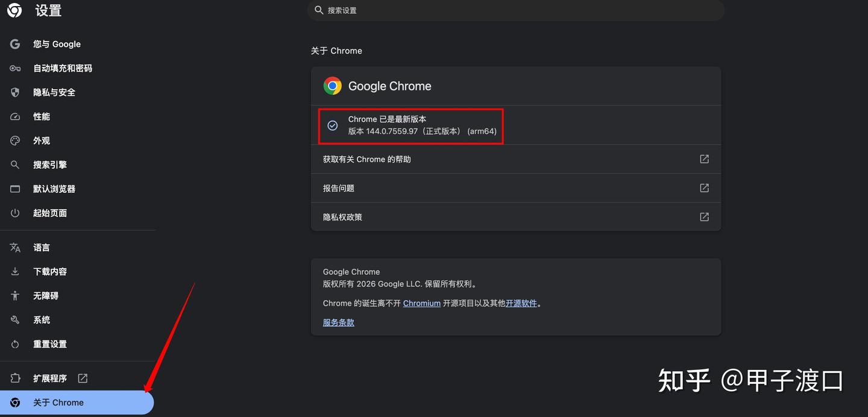868x417 pixels.
Task: Select 关于 Chrome in the sidebar
Action: [77, 403]
